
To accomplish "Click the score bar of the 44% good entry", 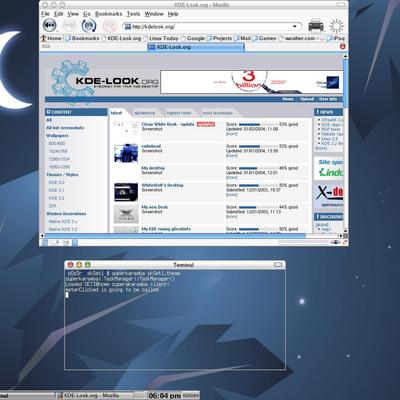I will click(258, 207).
